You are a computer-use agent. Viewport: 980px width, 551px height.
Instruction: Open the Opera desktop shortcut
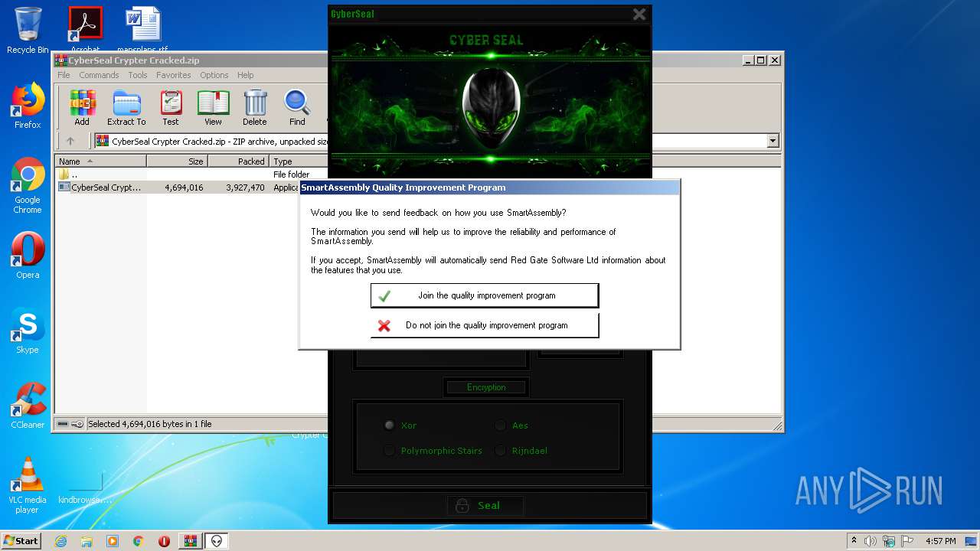[28, 256]
